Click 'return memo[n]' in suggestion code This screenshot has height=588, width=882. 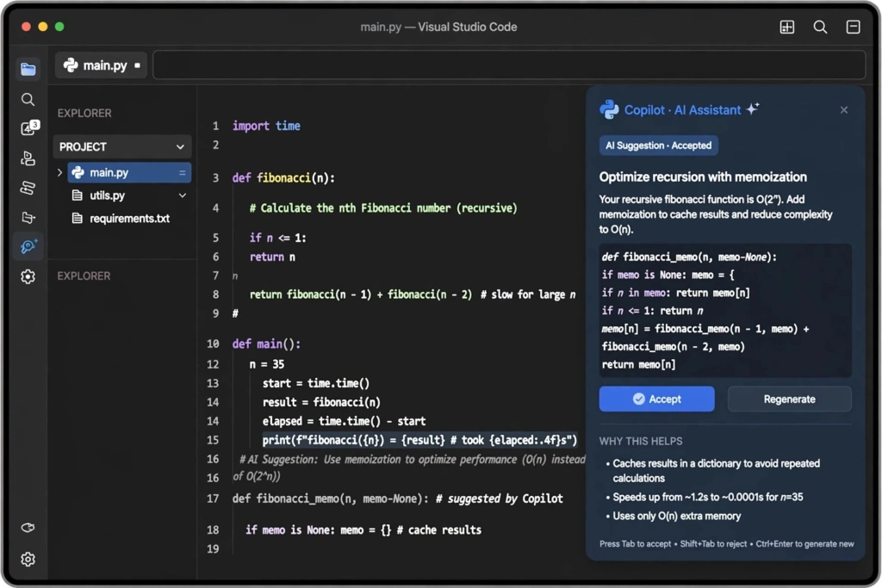point(638,365)
